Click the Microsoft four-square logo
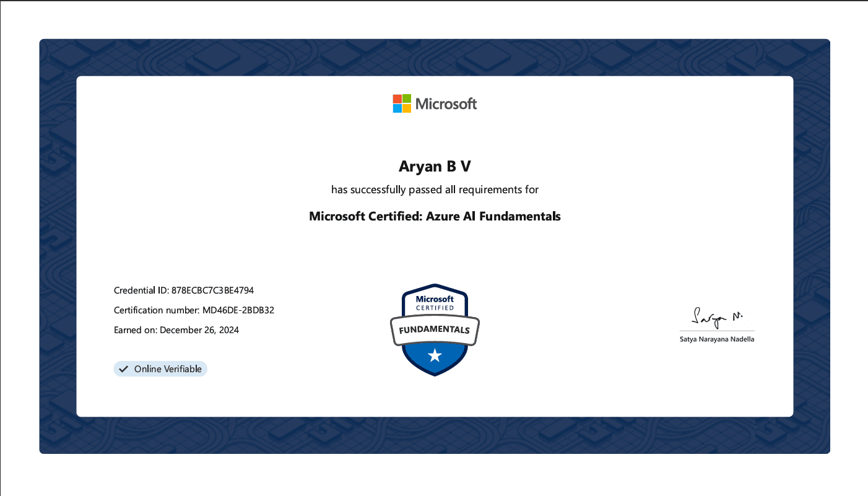 pyautogui.click(x=402, y=103)
